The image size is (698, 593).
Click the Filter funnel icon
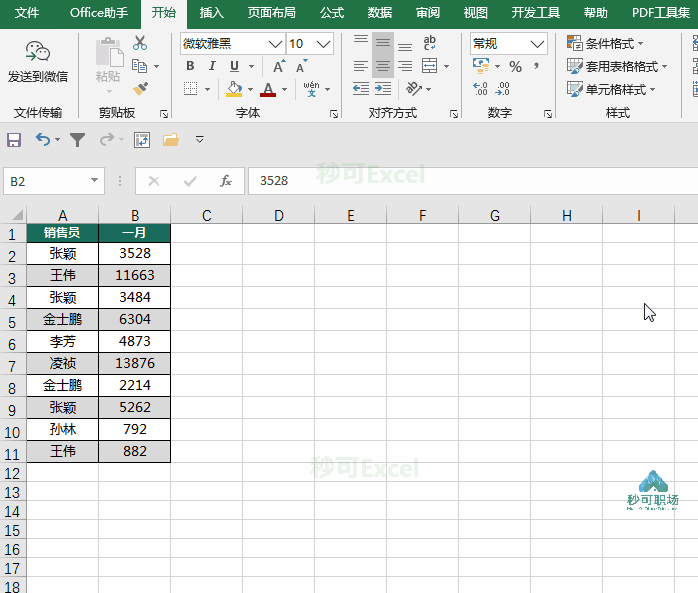pos(77,140)
